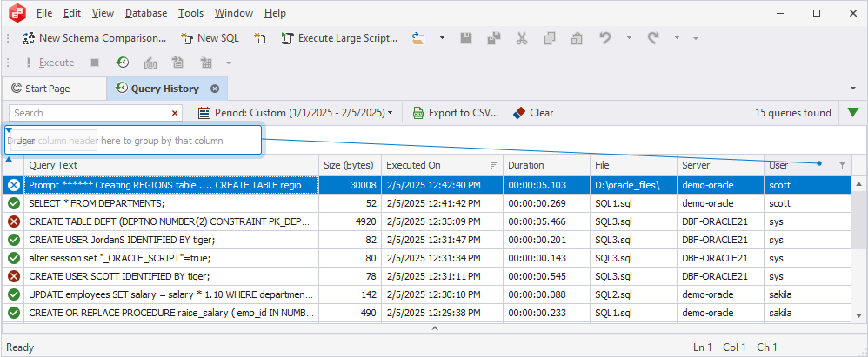Click Export to CSV button
The width and height of the screenshot is (868, 357).
point(456,113)
